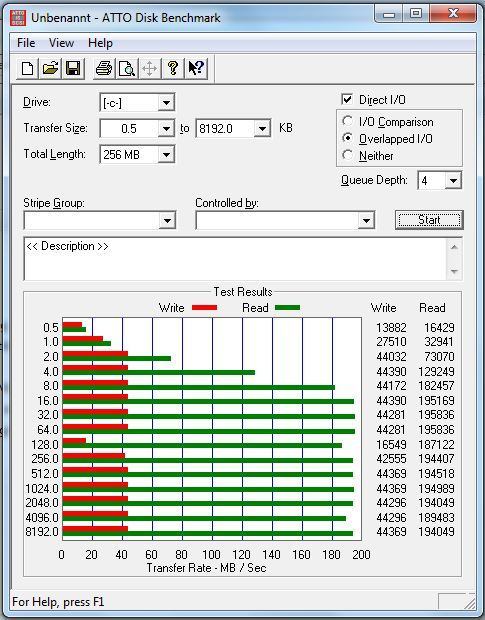Viewport: 485px width, 620px height.
Task: Open Print Preview toolbar icon
Action: (127, 68)
